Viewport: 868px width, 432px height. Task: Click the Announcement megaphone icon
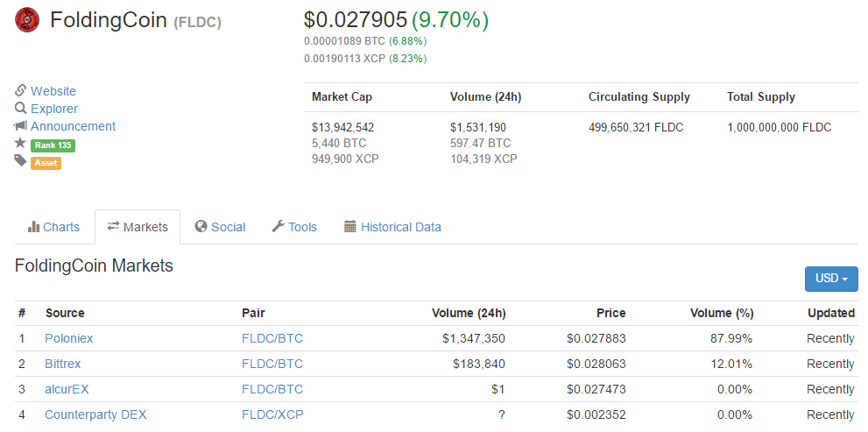click(21, 126)
